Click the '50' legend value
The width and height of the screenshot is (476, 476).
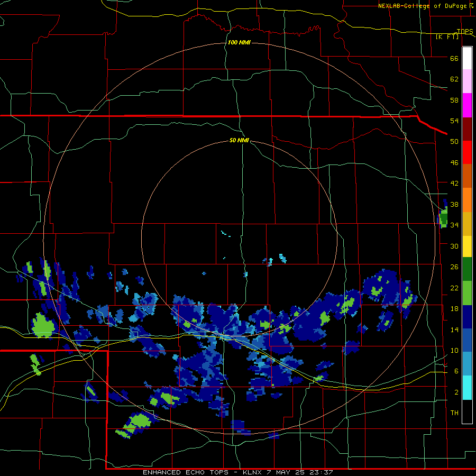tap(454, 142)
